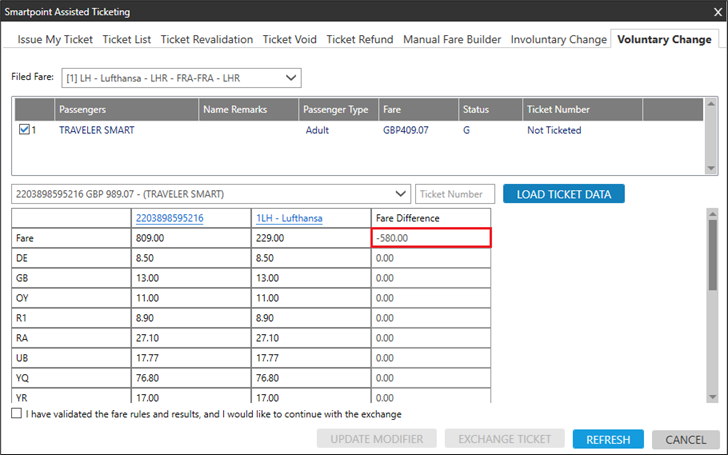Open the 2203898595216 ticket link
The image size is (728, 455).
170,218
